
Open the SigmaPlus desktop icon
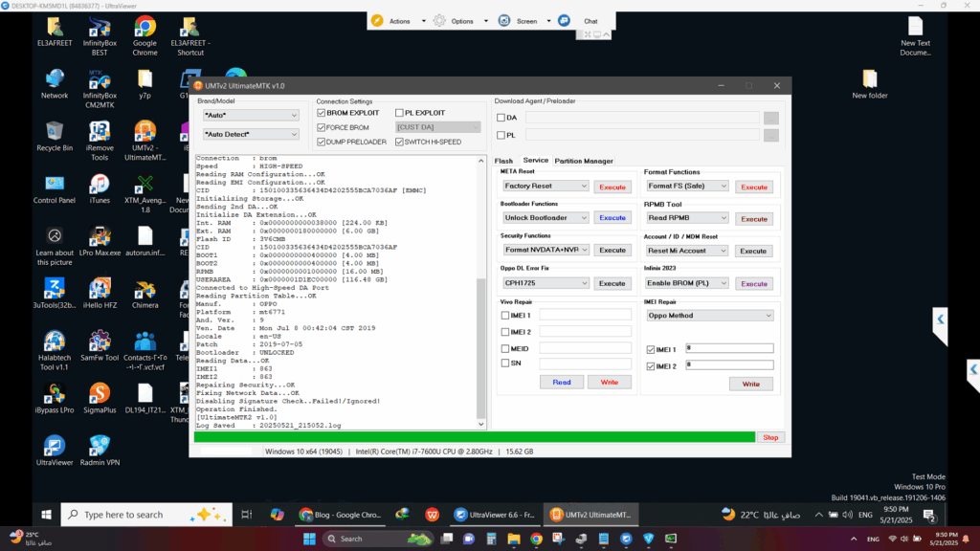tap(100, 393)
